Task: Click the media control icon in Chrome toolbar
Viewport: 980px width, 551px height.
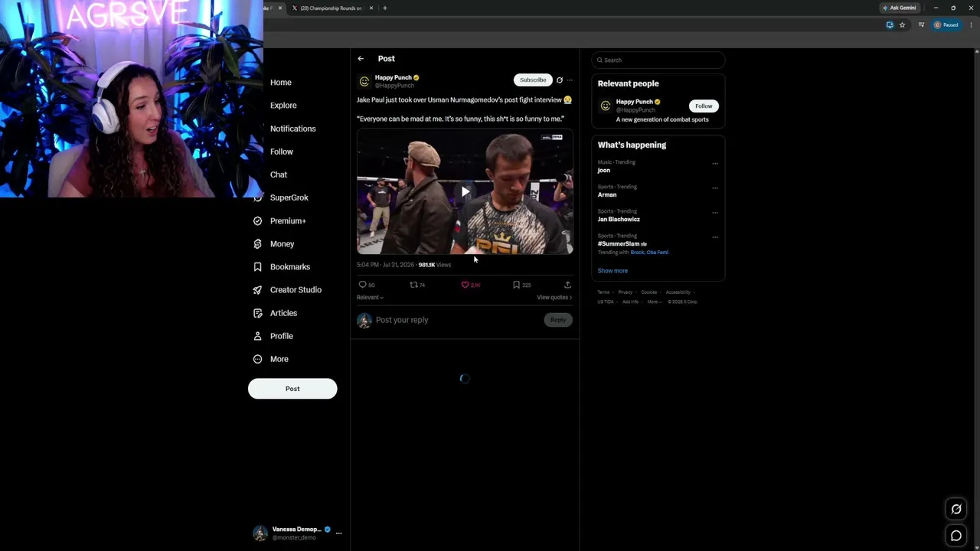Action: coord(921,24)
